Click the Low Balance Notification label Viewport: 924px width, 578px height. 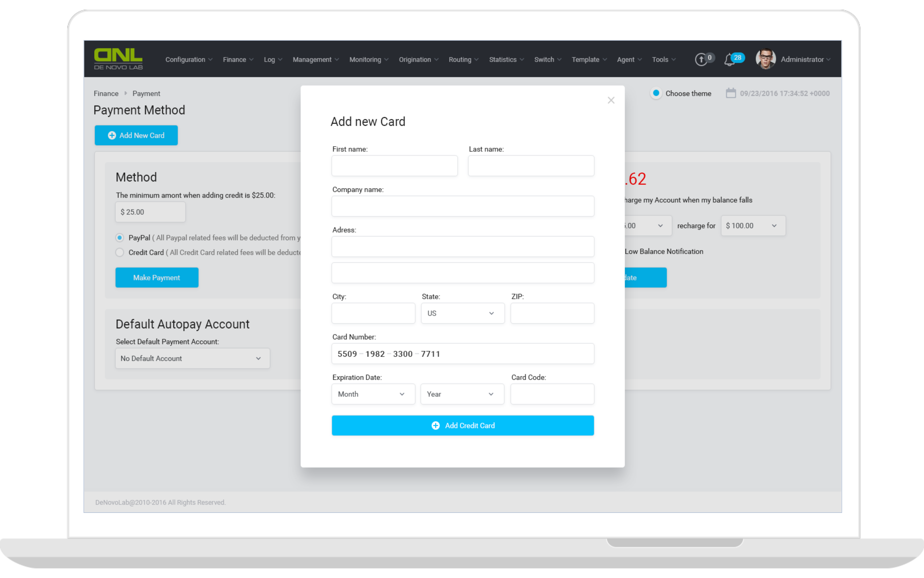(664, 251)
